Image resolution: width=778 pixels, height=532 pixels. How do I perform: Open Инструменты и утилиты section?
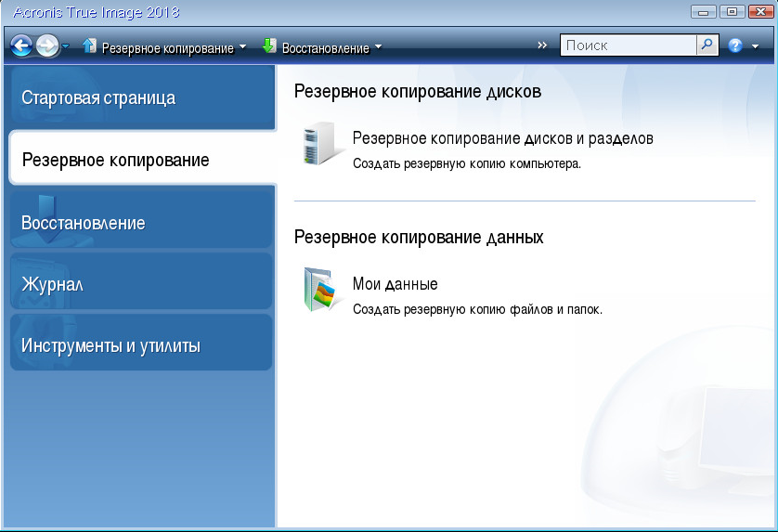pyautogui.click(x=141, y=344)
